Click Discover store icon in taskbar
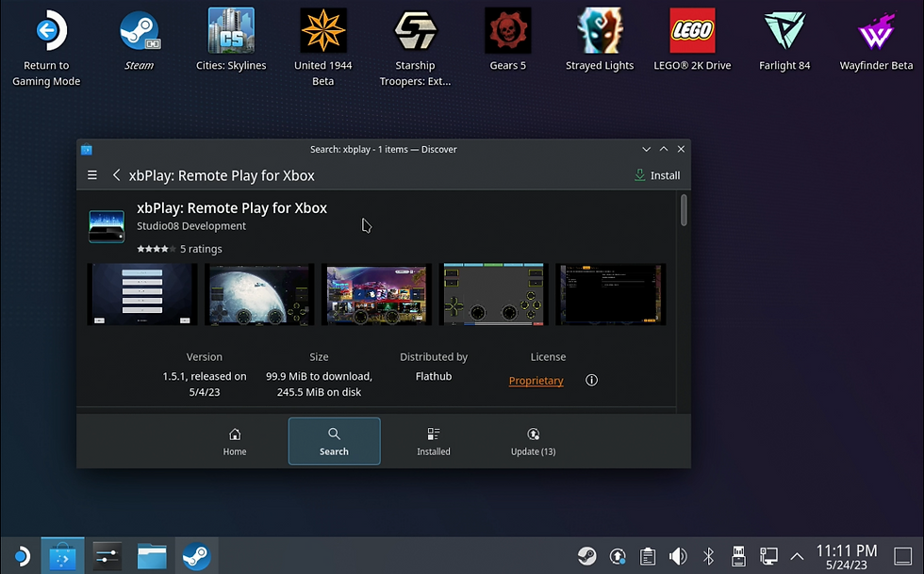The height and width of the screenshot is (574, 924). click(62, 556)
